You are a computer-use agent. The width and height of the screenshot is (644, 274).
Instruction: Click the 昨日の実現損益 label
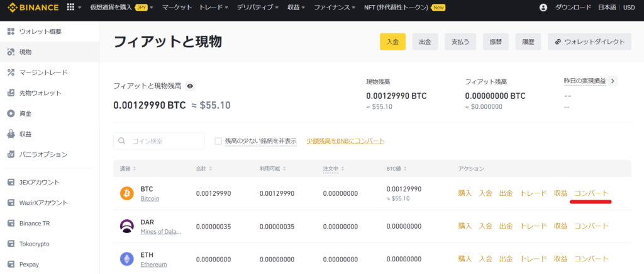tap(585, 81)
